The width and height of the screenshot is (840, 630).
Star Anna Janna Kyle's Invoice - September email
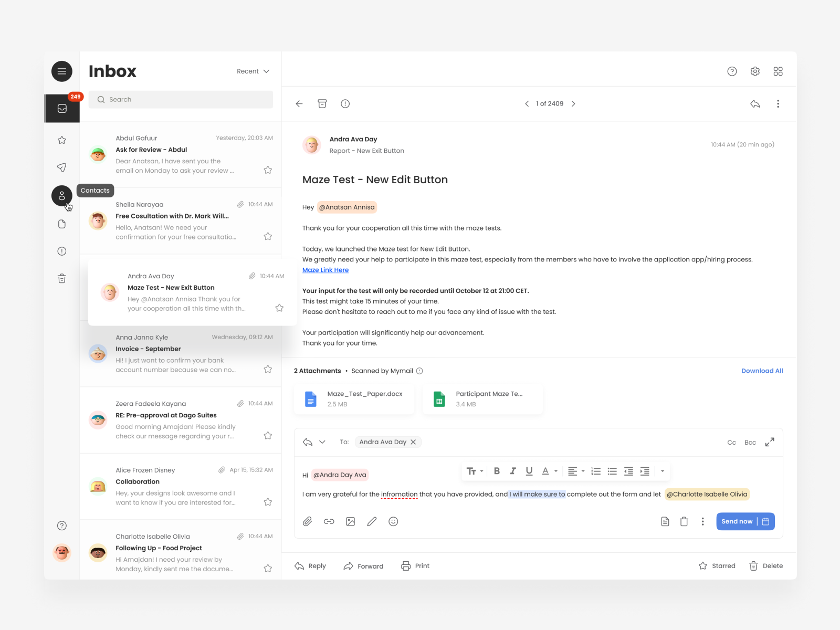click(268, 369)
